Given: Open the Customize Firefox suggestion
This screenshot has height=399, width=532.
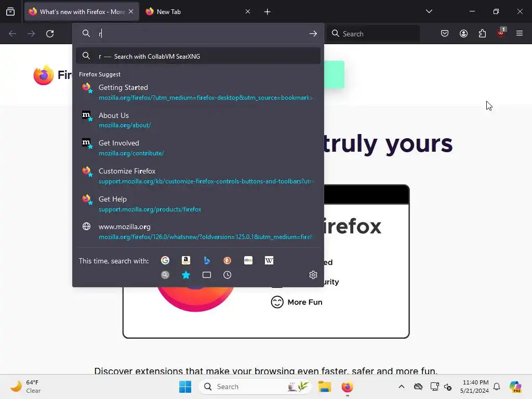Looking at the screenshot, I should pos(198,176).
